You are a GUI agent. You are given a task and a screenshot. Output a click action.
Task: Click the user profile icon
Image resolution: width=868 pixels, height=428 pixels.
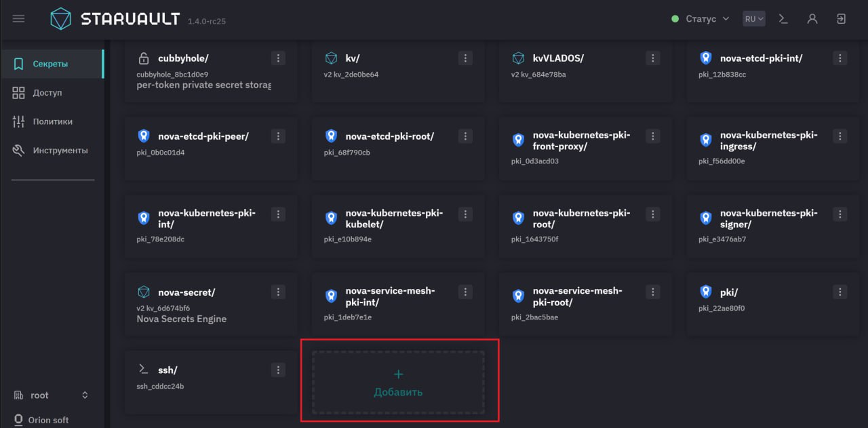pos(812,19)
